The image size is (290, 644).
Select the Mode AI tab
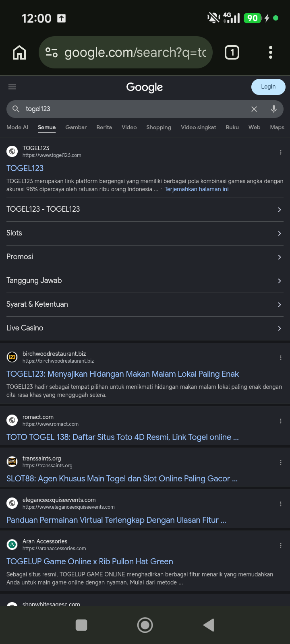pyautogui.click(x=17, y=127)
